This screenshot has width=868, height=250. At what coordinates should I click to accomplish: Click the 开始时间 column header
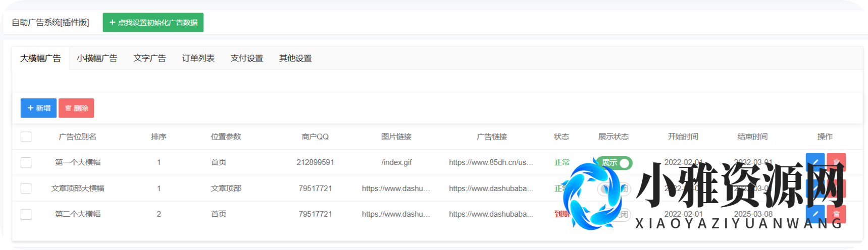tap(683, 137)
